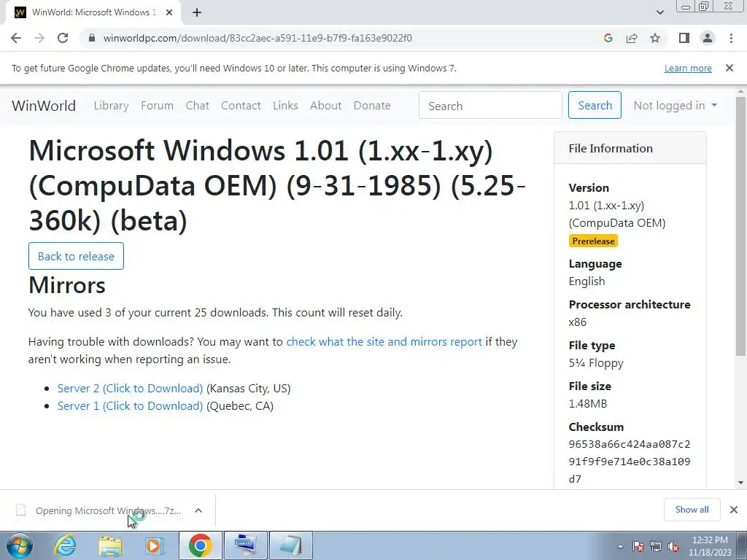Click the browser forward arrow
Viewport: 747px width, 560px height.
coord(39,38)
